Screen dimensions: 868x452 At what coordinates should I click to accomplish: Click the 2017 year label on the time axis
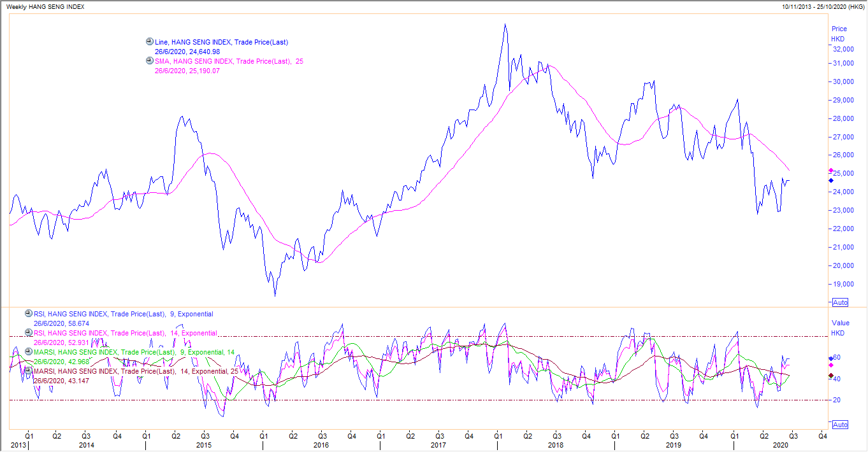(x=438, y=446)
